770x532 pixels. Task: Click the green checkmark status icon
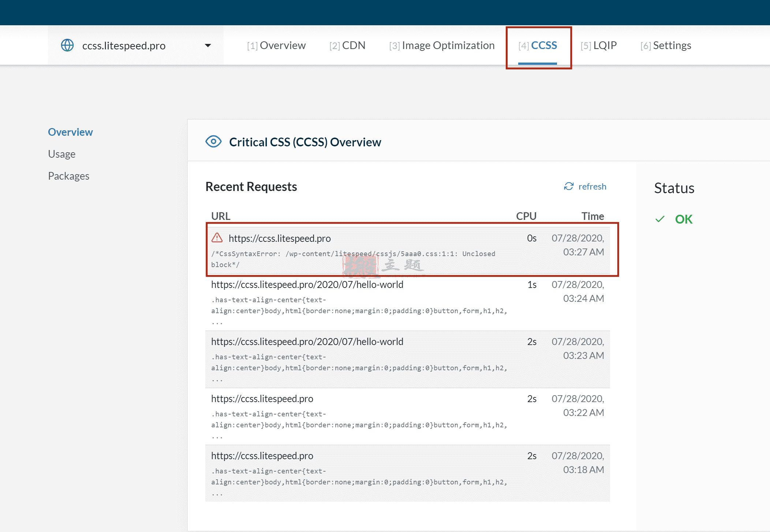click(660, 219)
